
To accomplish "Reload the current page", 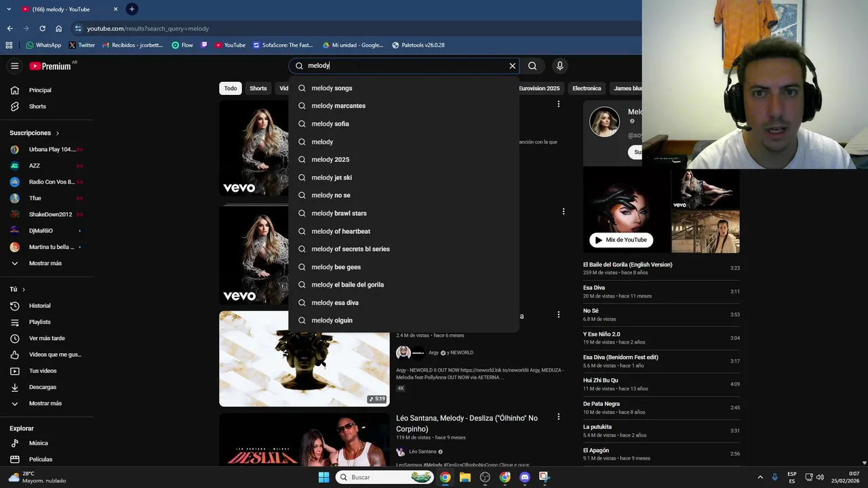I will [42, 28].
